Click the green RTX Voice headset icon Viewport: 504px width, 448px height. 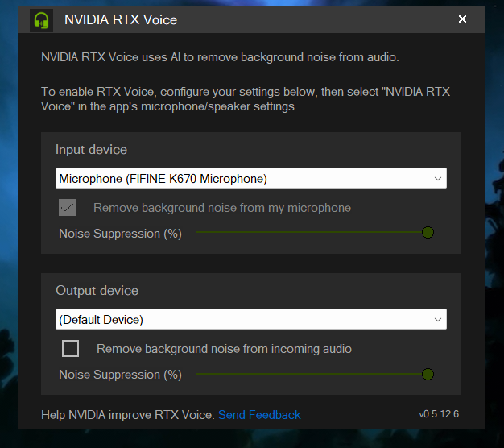click(42, 20)
